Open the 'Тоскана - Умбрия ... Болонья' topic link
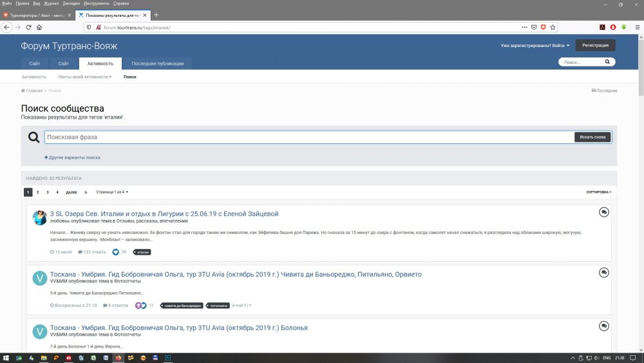 coord(178,328)
